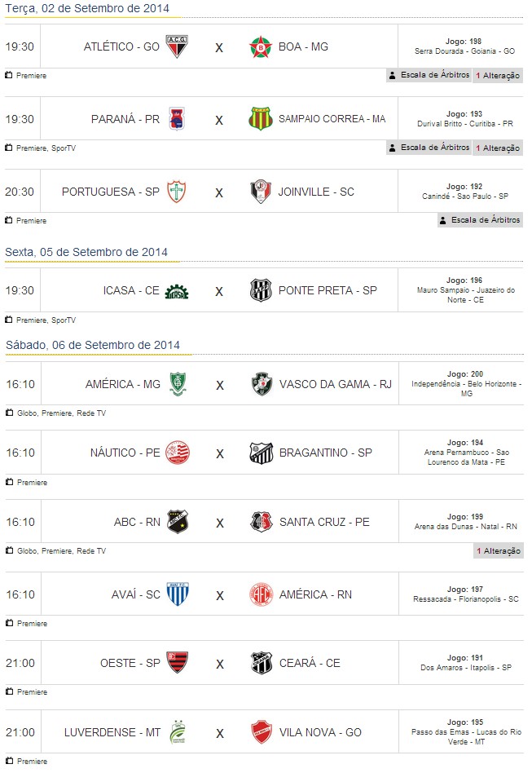Click the TV icon beside Globo, Premiere, Rede TV

point(9,413)
